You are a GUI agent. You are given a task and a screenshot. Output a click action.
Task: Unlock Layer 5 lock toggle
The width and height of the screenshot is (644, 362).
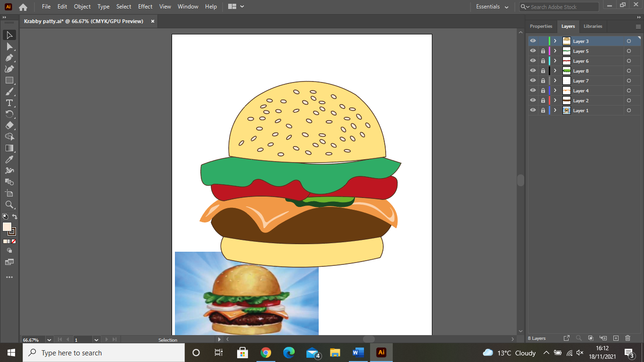coord(543,51)
